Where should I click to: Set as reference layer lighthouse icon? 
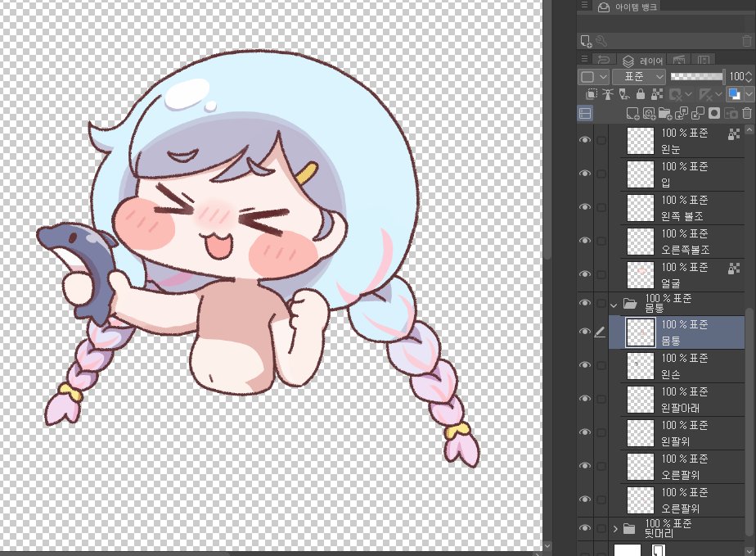(x=607, y=94)
